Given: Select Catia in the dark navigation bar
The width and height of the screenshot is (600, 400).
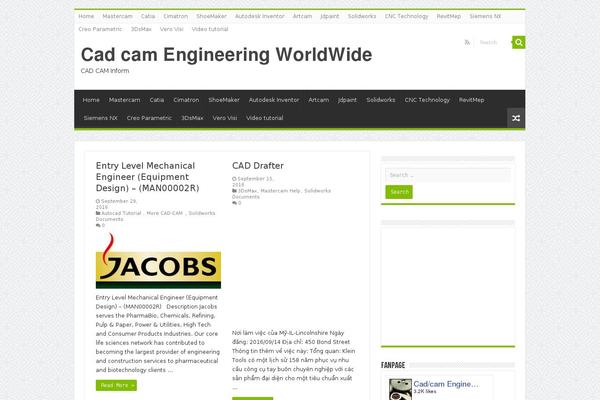Looking at the screenshot, I should (157, 100).
